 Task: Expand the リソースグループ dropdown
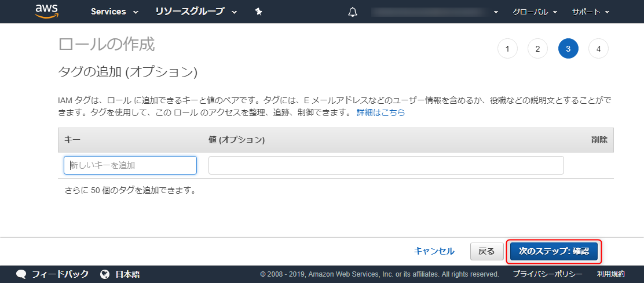tap(196, 12)
